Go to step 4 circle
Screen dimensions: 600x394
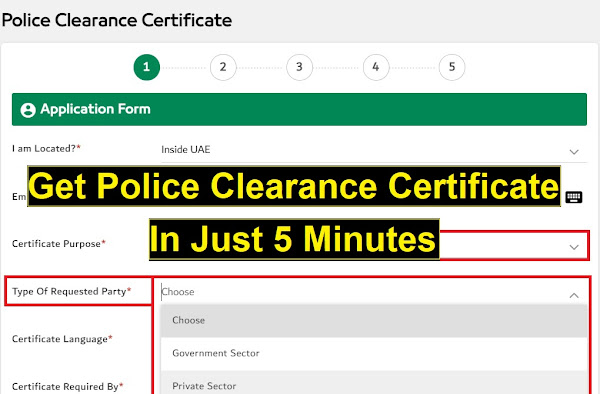pyautogui.click(x=376, y=67)
